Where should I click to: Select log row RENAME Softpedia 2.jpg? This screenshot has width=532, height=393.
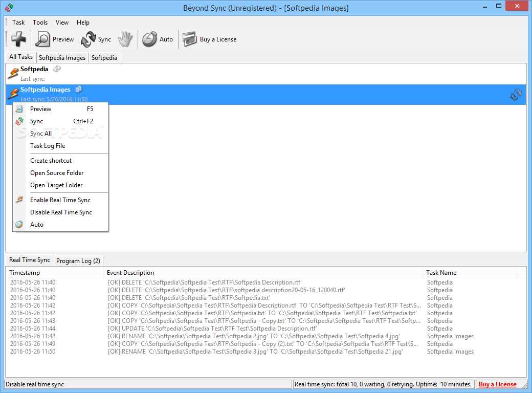pyautogui.click(x=266, y=336)
